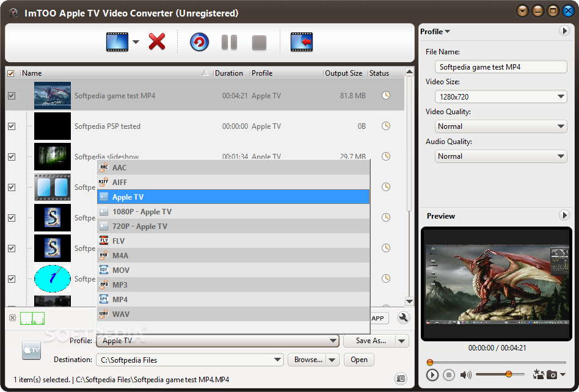Sort by the Output Size column header
Viewport: 579px width, 392px height.
pyautogui.click(x=345, y=73)
